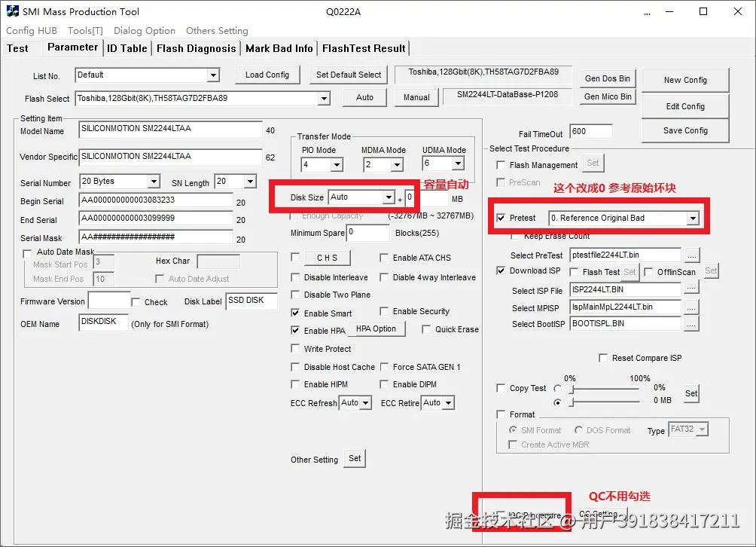Click the Copy Test Set button

point(691,393)
